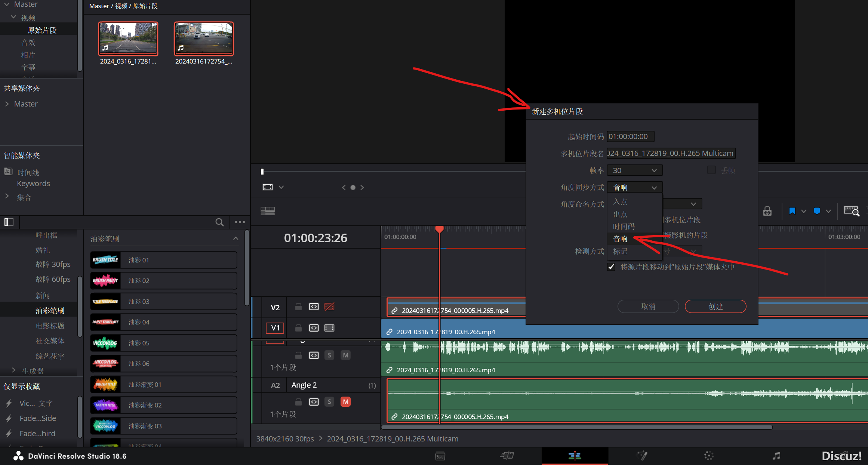Click the viewer transform mode icon
868x465 pixels.
[x=268, y=187]
